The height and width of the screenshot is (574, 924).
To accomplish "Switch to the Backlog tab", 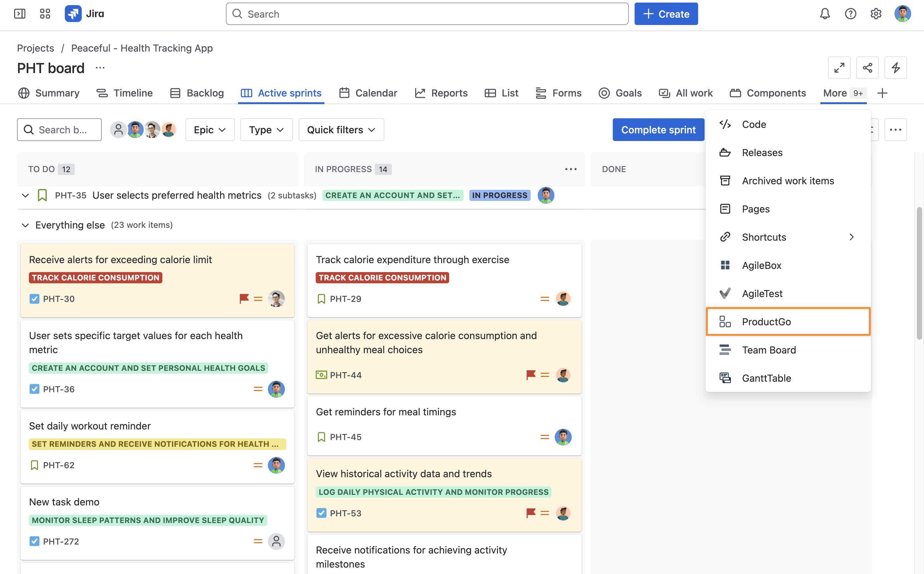I will click(x=197, y=93).
